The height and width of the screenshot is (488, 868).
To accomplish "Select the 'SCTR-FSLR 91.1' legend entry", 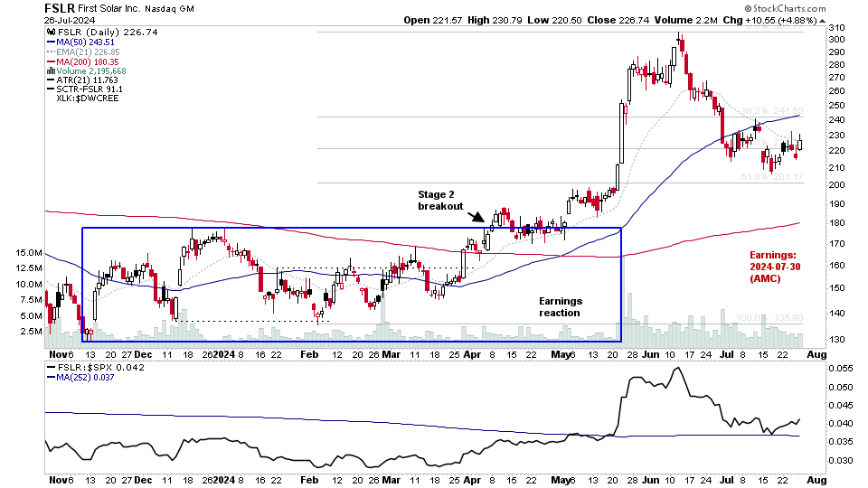I will (90, 89).
